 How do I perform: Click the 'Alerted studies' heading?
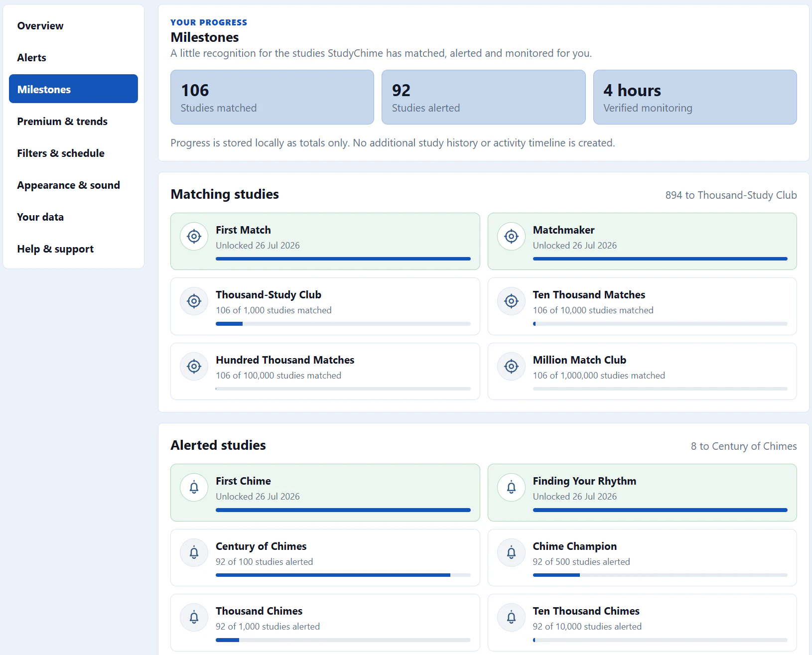pyautogui.click(x=218, y=445)
